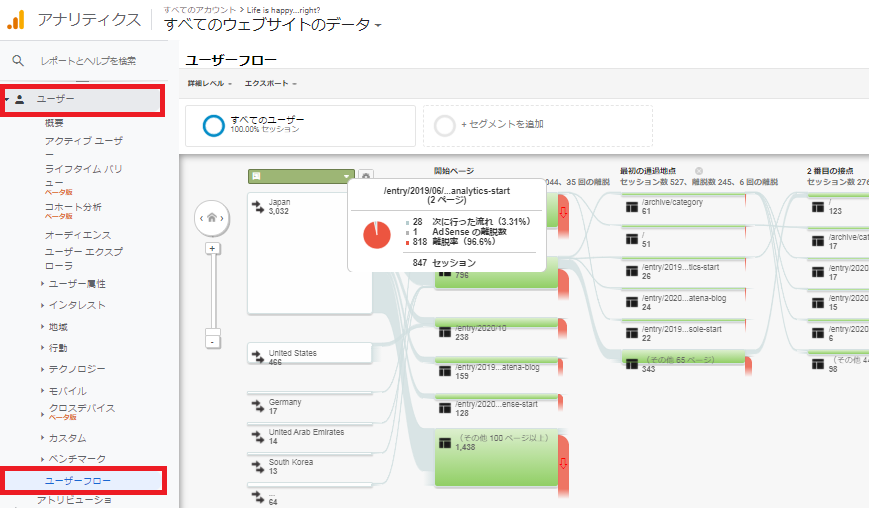Open the green dimension selector dropdown
Viewport: 869px width, 508px height.
pyautogui.click(x=301, y=176)
